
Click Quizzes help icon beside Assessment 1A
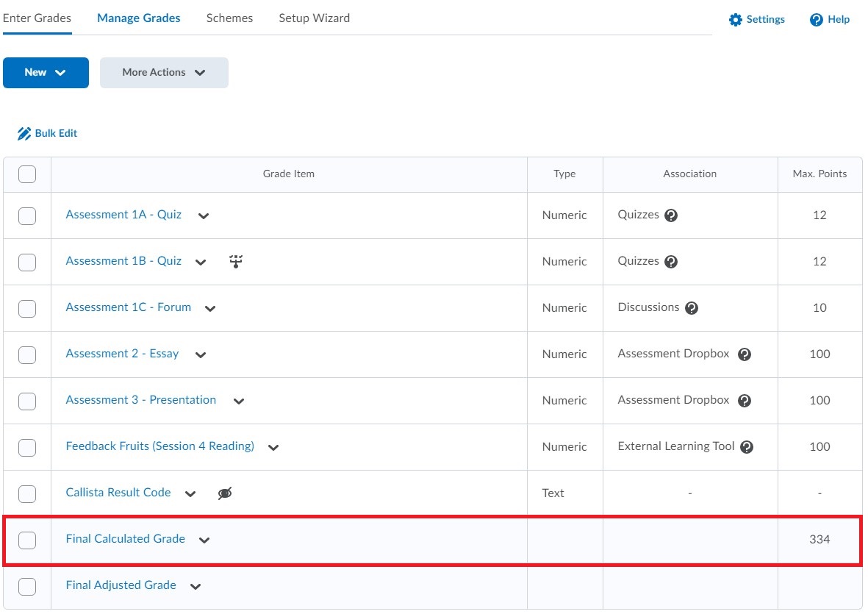pos(670,215)
